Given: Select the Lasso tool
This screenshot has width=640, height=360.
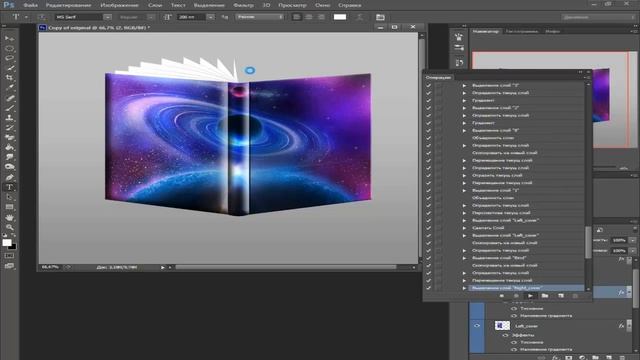Looking at the screenshot, I should [x=9, y=58].
